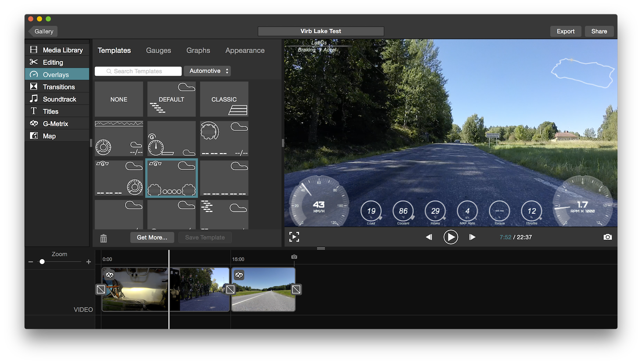Click the Search Templates field
The image size is (642, 364).
click(x=138, y=71)
